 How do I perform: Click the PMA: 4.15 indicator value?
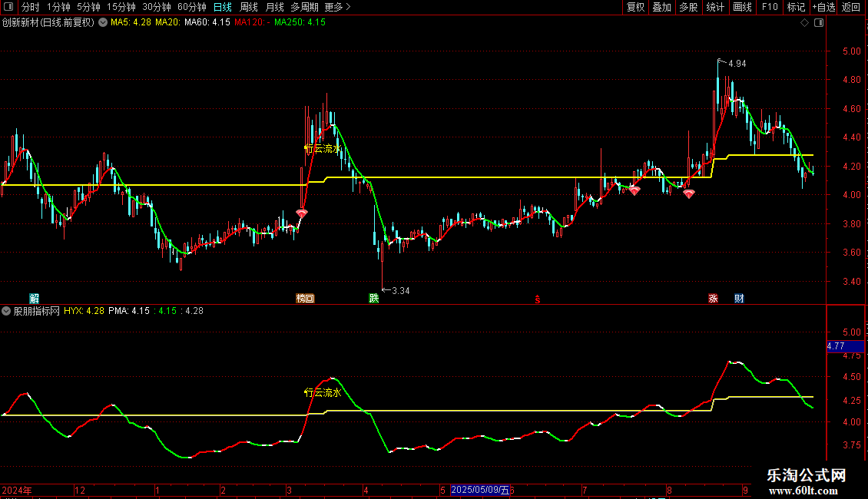point(129,311)
